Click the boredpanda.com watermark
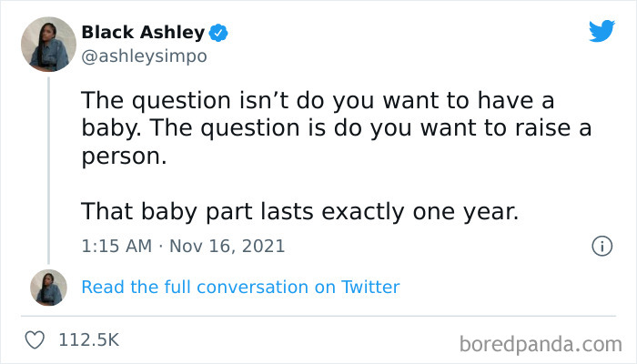Viewport: 637px width, 364px height. click(x=541, y=344)
